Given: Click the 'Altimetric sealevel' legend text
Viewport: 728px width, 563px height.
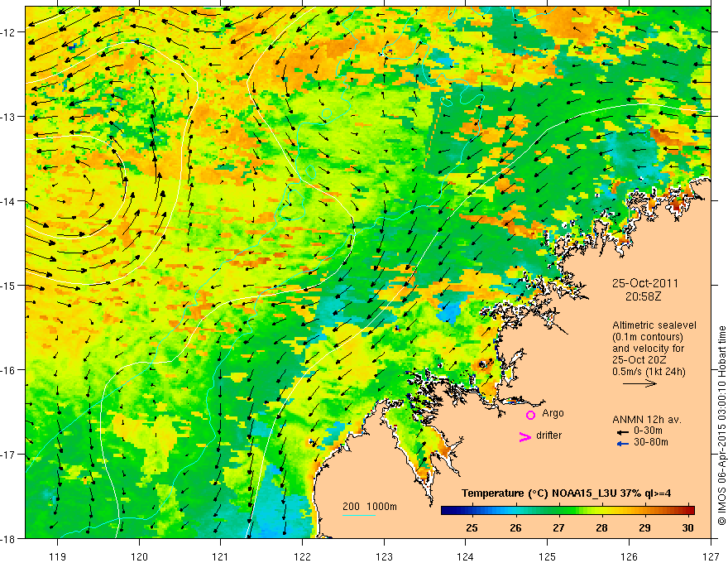Looking at the screenshot, I should click(654, 325).
